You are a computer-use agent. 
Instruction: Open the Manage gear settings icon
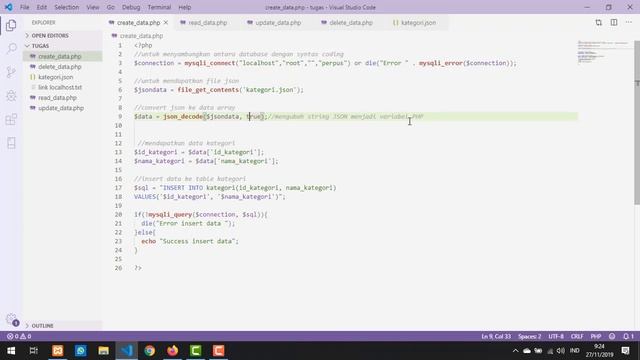(x=11, y=320)
